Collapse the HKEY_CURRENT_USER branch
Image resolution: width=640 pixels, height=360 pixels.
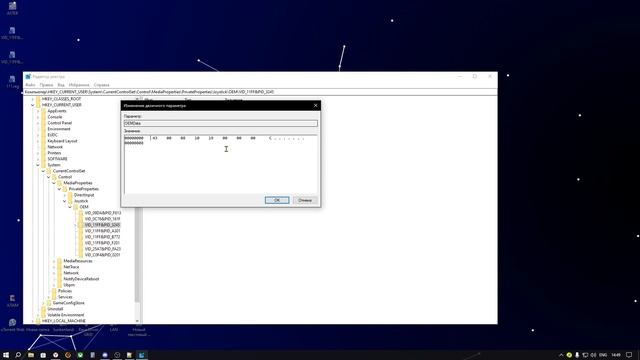[x=33, y=105]
